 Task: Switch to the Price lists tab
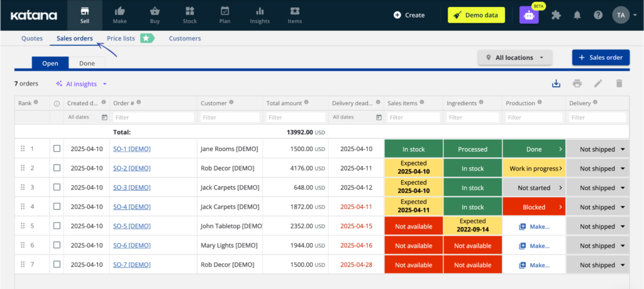click(x=121, y=38)
